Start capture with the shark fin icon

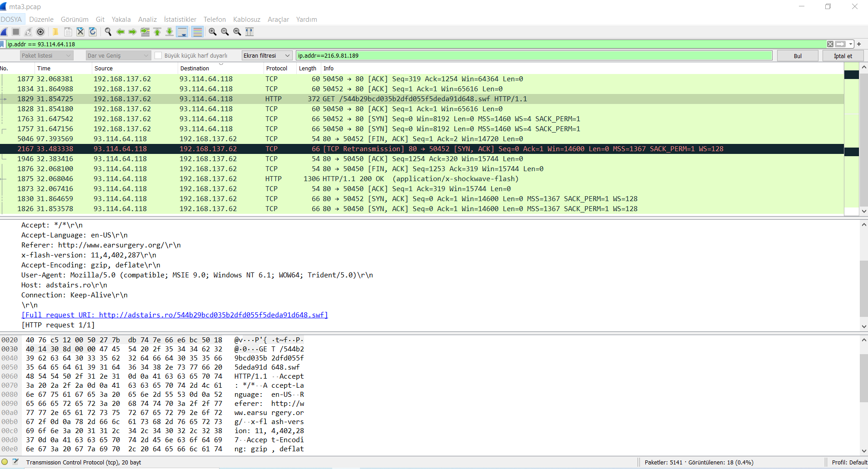[4, 32]
